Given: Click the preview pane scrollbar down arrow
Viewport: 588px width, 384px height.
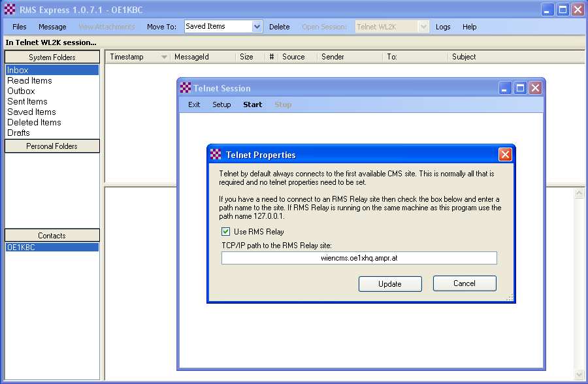Looking at the screenshot, I should point(580,374).
